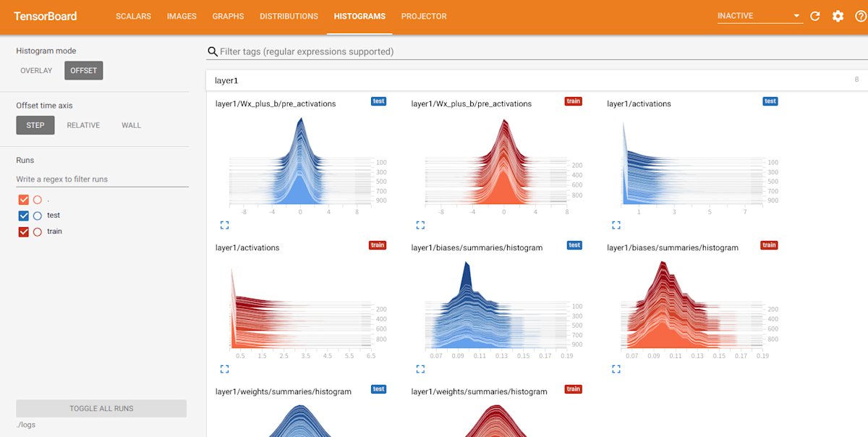This screenshot has height=437, width=868.
Task: Uncheck the test run checkbox
Action: 23,216
